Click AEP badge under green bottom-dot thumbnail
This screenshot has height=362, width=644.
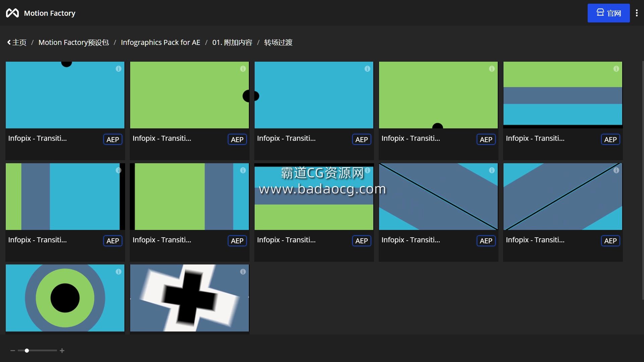click(486, 139)
